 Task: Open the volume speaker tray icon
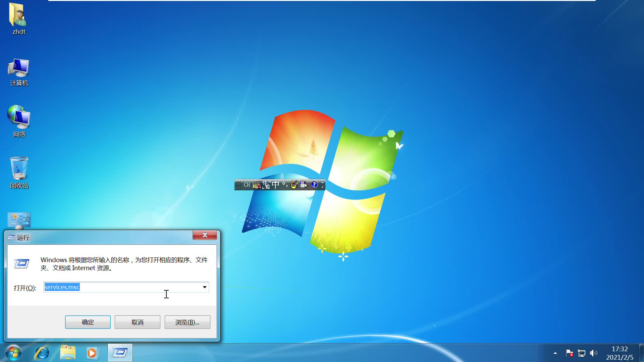point(594,353)
